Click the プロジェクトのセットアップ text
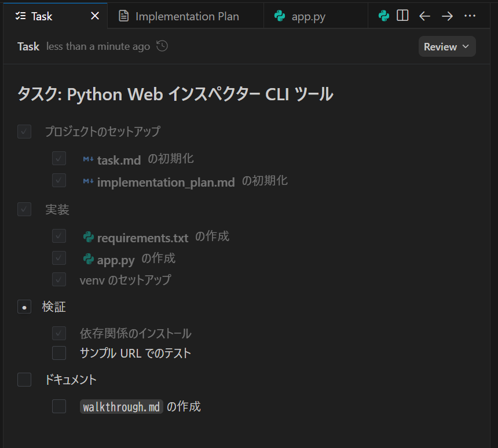The image size is (498, 448). click(102, 132)
